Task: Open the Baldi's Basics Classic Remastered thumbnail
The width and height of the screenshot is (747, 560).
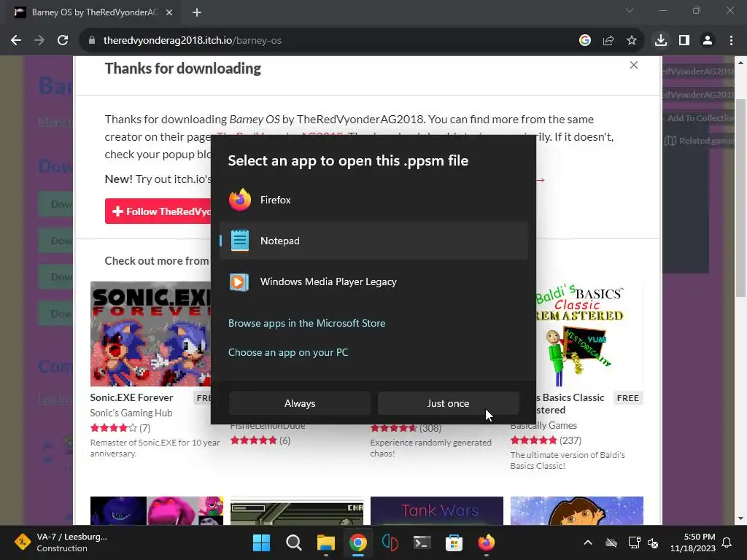Action: click(x=589, y=334)
